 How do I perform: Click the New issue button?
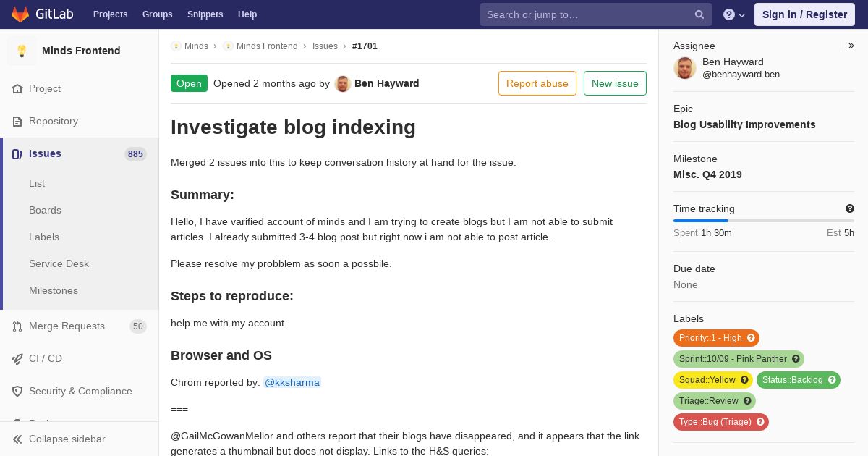(x=615, y=83)
